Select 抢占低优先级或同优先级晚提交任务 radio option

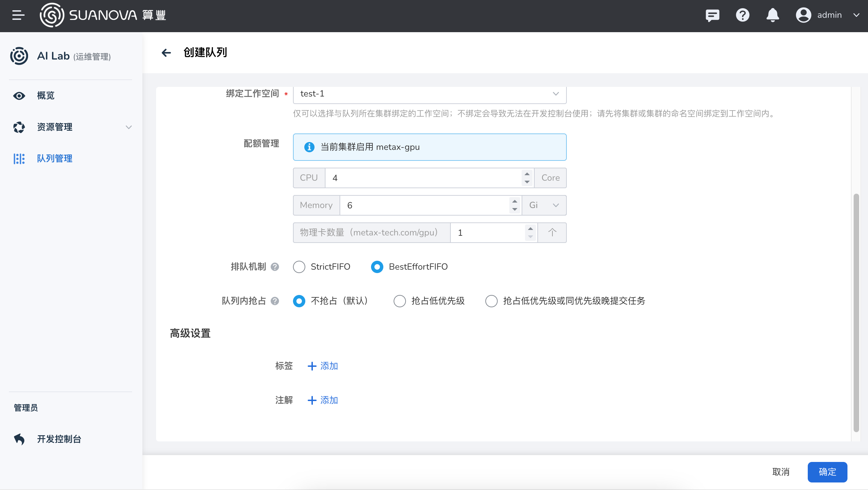coord(491,301)
